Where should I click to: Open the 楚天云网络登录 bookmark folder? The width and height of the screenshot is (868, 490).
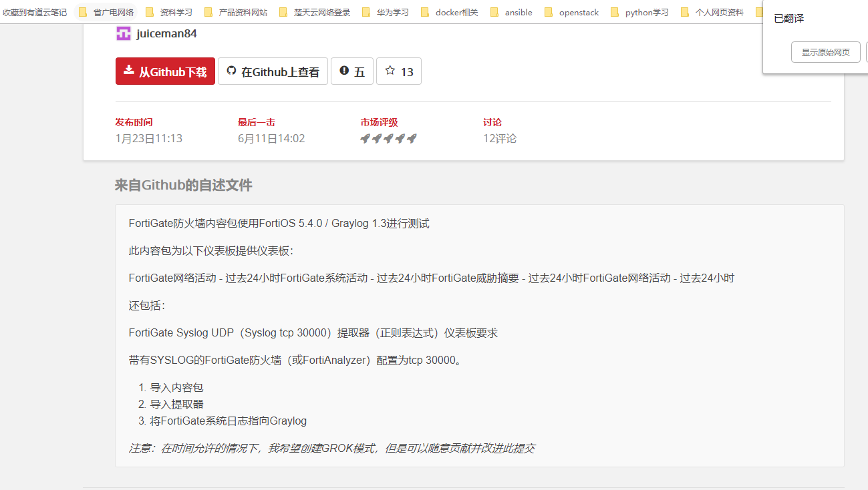point(315,12)
